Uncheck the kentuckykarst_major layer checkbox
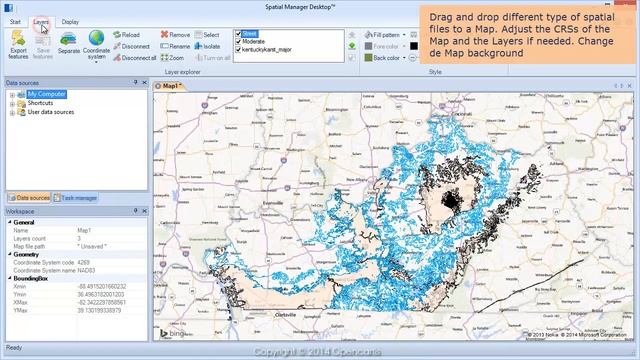 point(238,49)
